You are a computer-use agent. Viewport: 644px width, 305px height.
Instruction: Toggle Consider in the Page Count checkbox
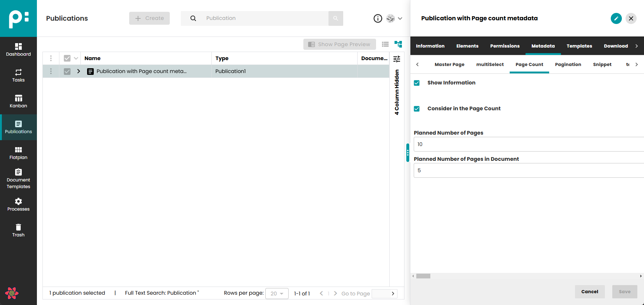coord(417,109)
